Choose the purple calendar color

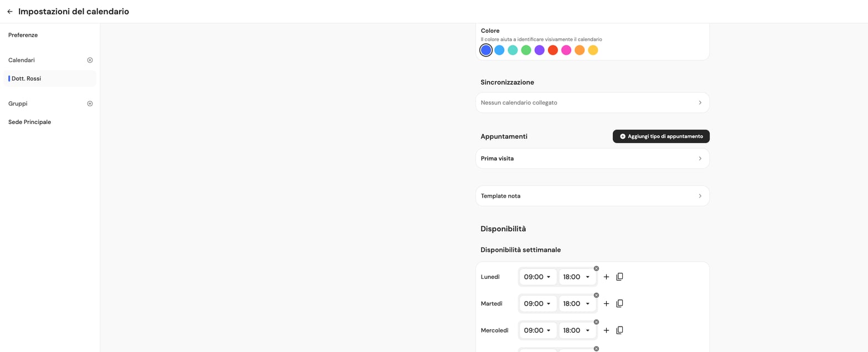click(x=539, y=50)
